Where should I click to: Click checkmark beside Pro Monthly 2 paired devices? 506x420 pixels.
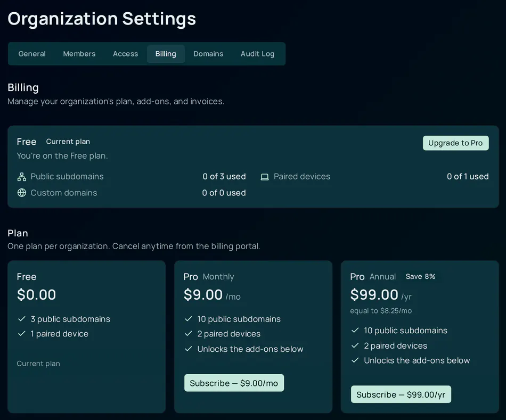coord(189,334)
